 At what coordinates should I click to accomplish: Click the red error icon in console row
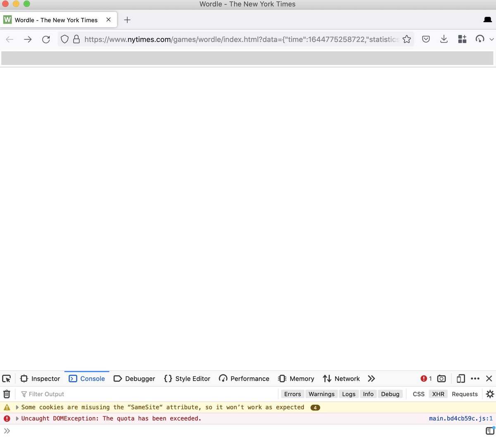(x=7, y=418)
